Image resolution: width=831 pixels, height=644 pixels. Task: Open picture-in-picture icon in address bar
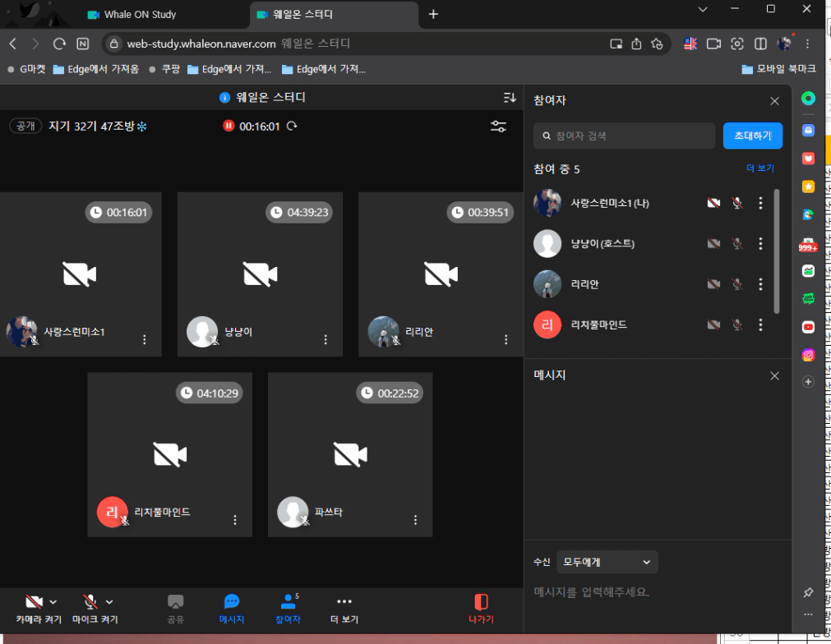[x=616, y=44]
